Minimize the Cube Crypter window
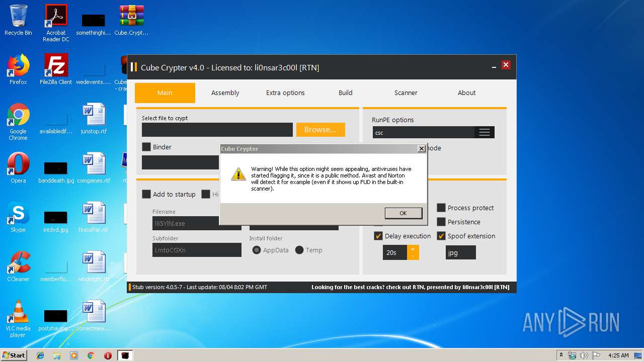644x362 pixels. tap(494, 66)
